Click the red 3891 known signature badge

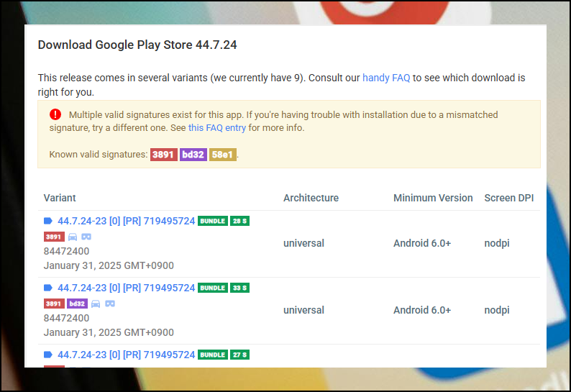pyautogui.click(x=164, y=155)
